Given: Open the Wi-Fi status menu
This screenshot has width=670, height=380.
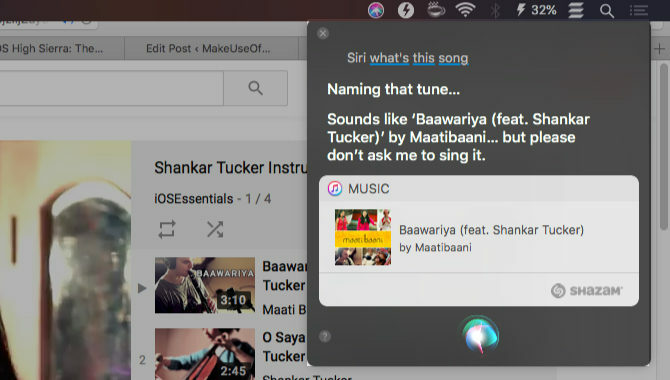Looking at the screenshot, I should (465, 9).
